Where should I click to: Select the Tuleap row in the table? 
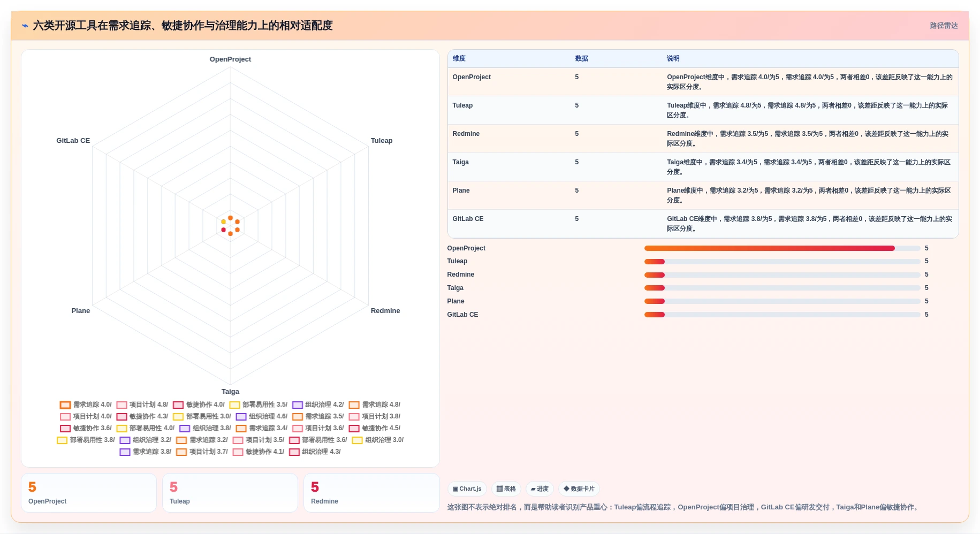click(703, 110)
